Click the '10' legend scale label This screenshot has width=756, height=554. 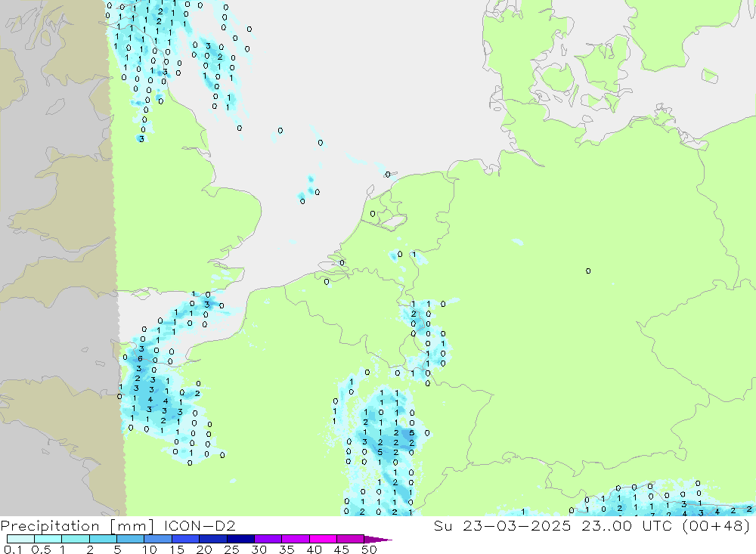point(149,549)
